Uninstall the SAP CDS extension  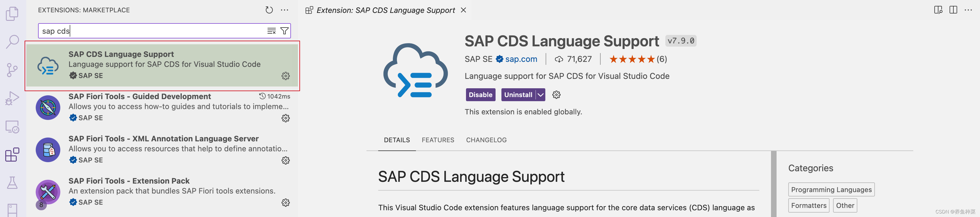coord(518,95)
